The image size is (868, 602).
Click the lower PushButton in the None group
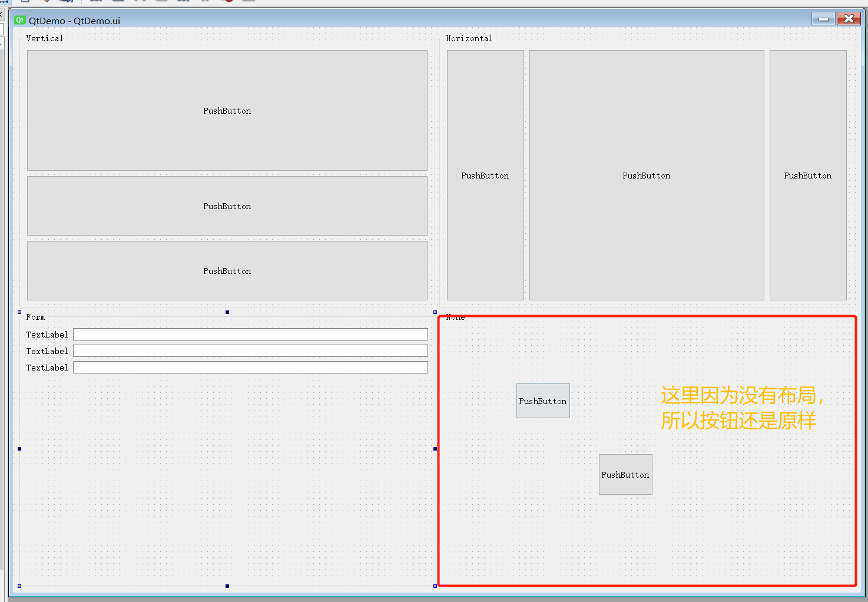(x=625, y=475)
